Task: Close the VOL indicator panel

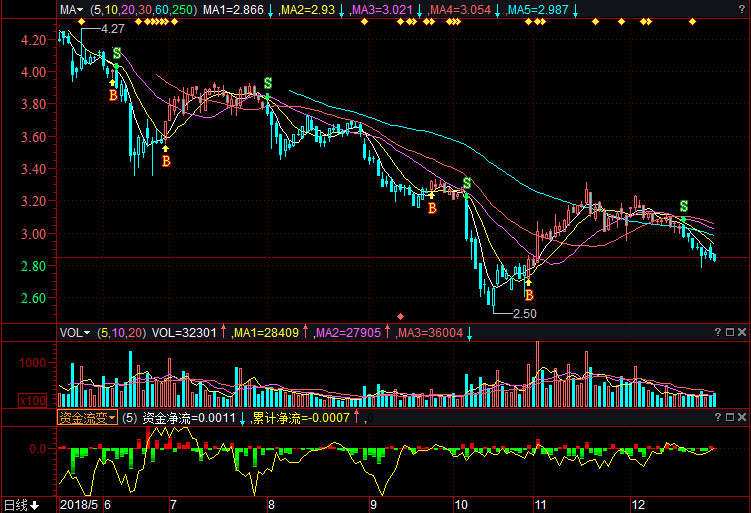Action: 741,332
